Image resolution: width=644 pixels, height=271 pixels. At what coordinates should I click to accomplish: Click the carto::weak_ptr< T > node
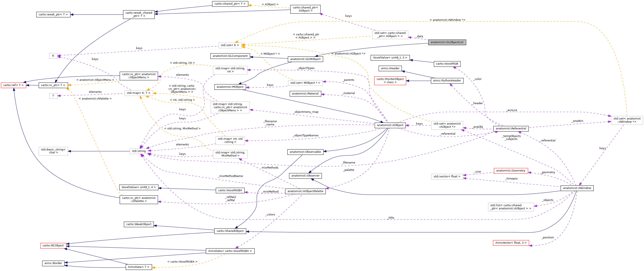coord(53,15)
